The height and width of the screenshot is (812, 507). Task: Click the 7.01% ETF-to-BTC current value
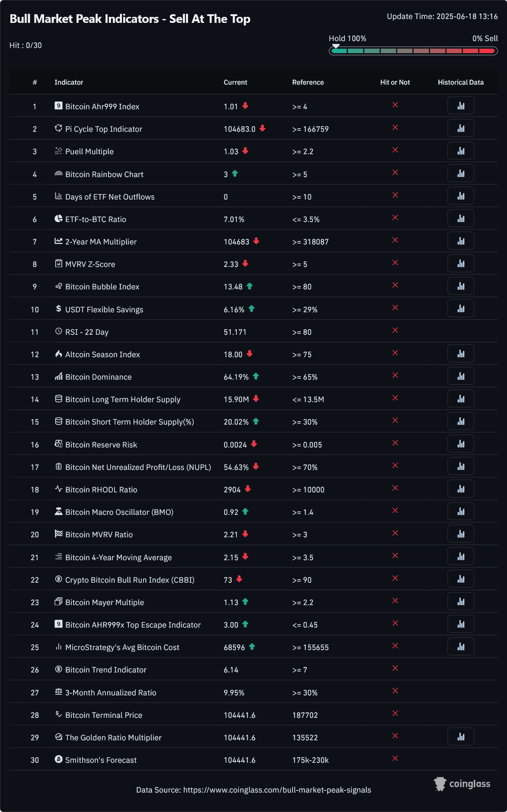(234, 219)
